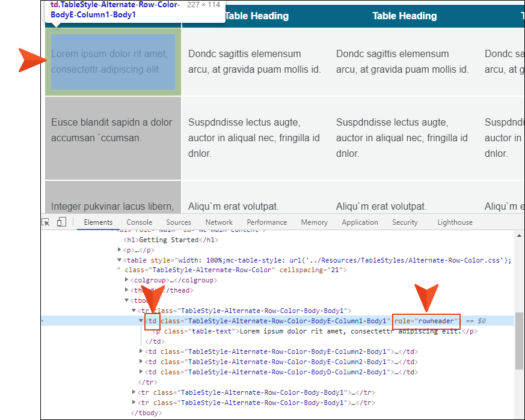Collapse the selected td Column1-Body1 node

click(141, 321)
